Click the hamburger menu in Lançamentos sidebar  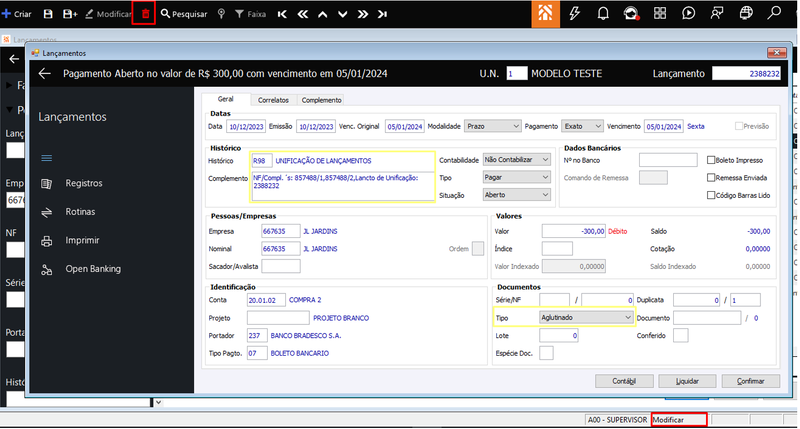coord(46,158)
